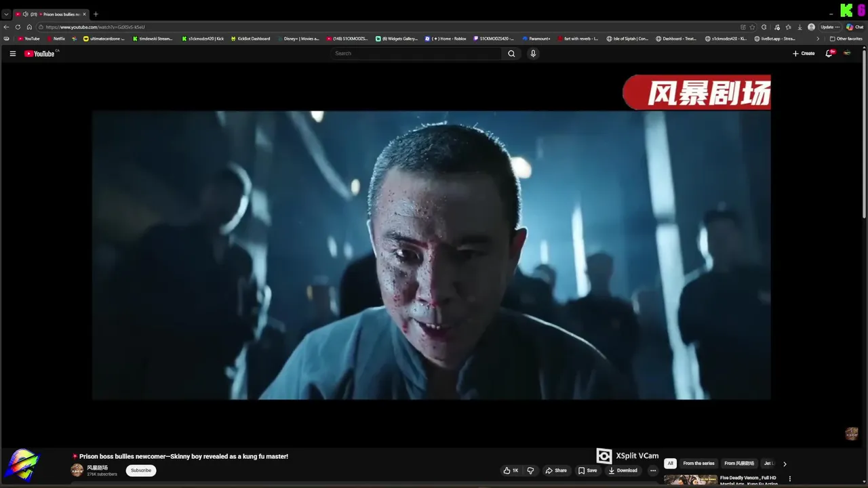
Task: Select the All filter chip
Action: click(x=670, y=464)
